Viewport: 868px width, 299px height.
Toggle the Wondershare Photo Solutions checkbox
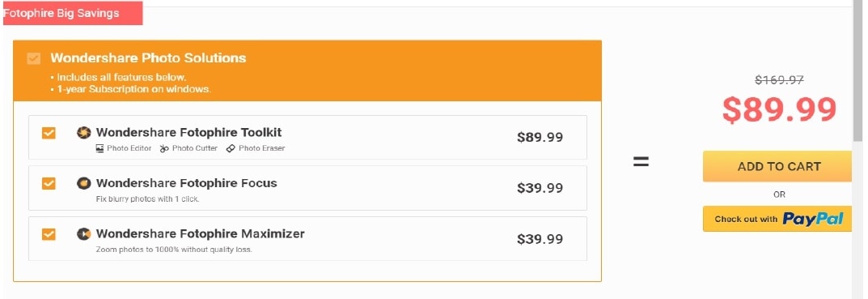pyautogui.click(x=34, y=58)
